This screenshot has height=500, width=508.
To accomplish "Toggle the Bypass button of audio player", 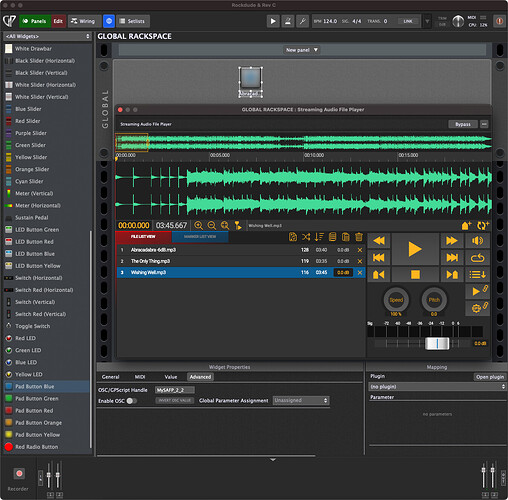I will click(463, 124).
